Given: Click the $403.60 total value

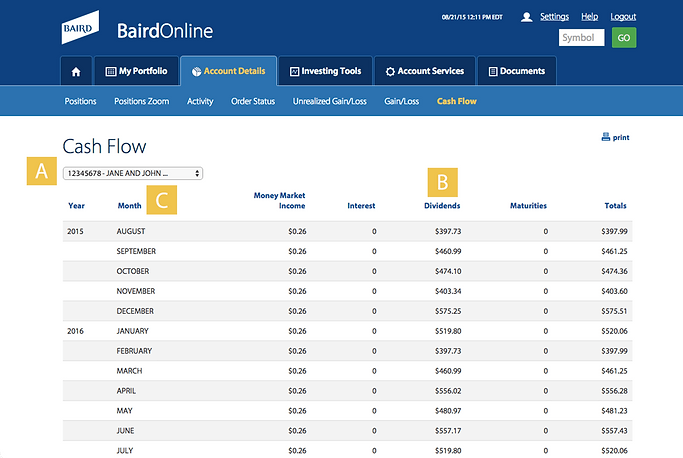Looking at the screenshot, I should pos(614,291).
